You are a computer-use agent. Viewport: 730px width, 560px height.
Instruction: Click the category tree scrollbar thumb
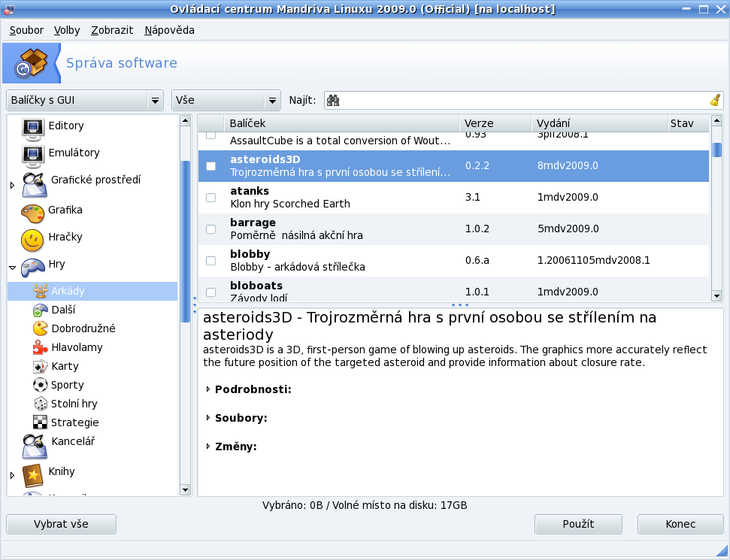185,241
